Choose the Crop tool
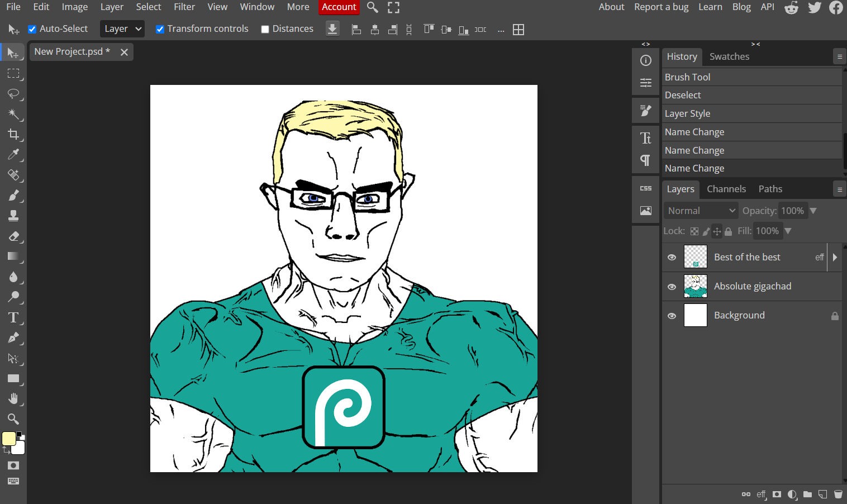This screenshot has width=847, height=504. click(13, 134)
